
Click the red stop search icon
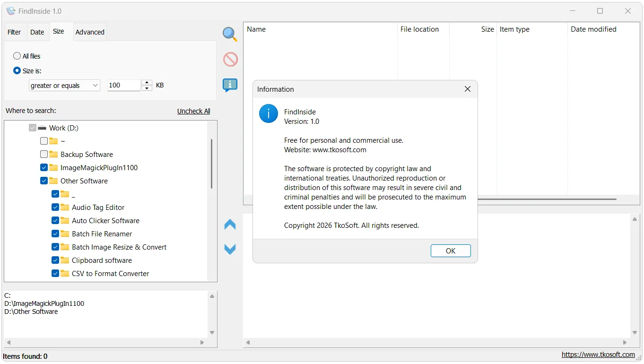pyautogui.click(x=230, y=60)
